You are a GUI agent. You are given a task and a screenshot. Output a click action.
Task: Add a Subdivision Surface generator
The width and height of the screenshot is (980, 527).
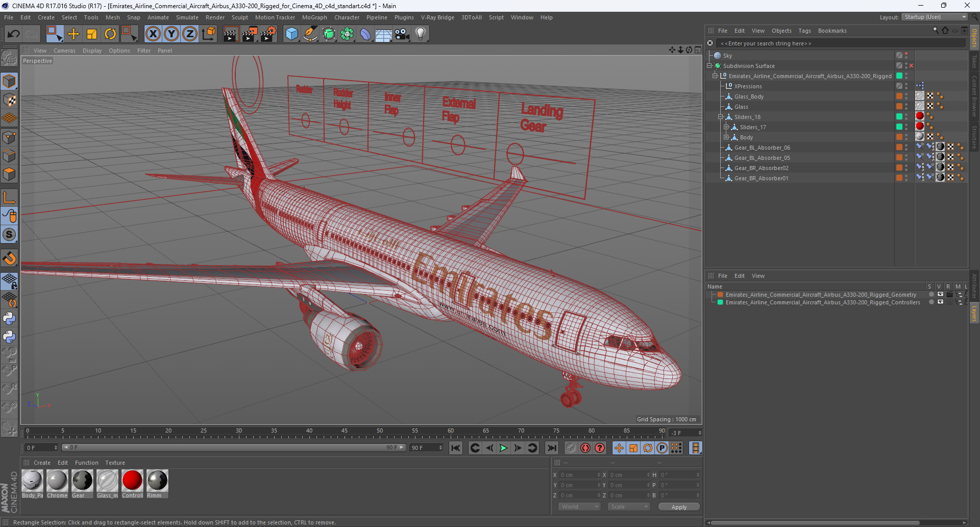point(329,34)
